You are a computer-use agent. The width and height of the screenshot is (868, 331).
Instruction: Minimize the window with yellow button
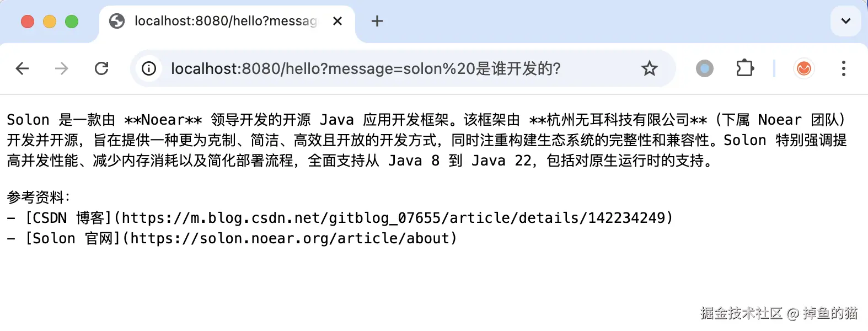[x=50, y=22]
